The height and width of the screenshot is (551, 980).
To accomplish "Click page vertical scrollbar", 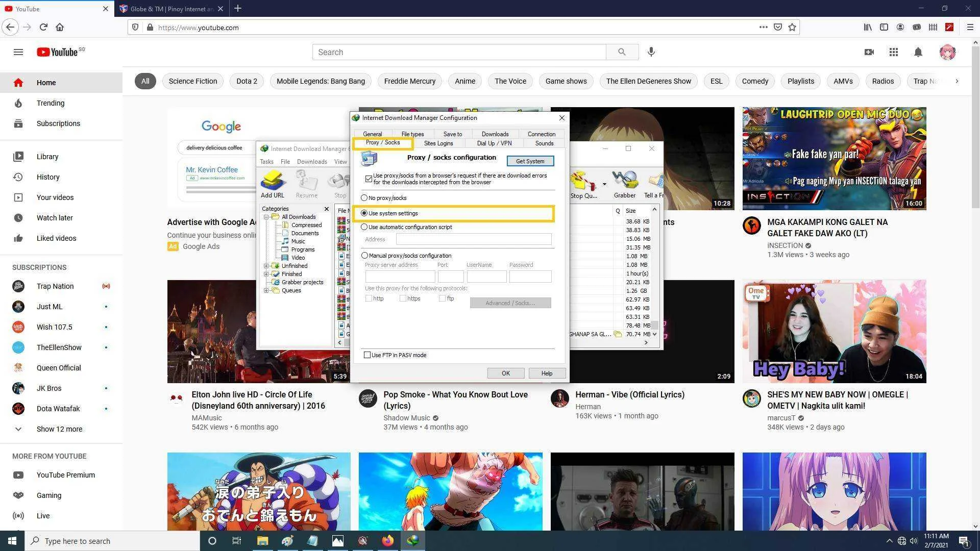I will pyautogui.click(x=975, y=128).
